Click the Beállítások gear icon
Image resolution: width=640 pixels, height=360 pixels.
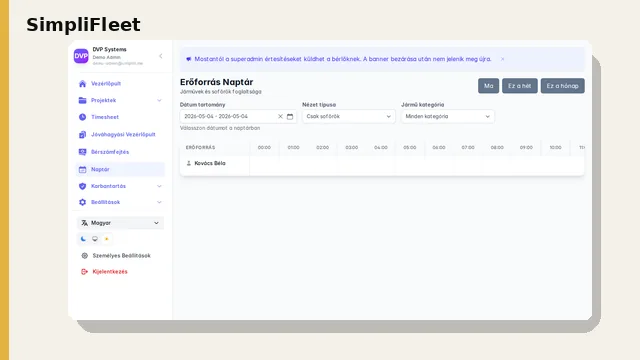82,202
